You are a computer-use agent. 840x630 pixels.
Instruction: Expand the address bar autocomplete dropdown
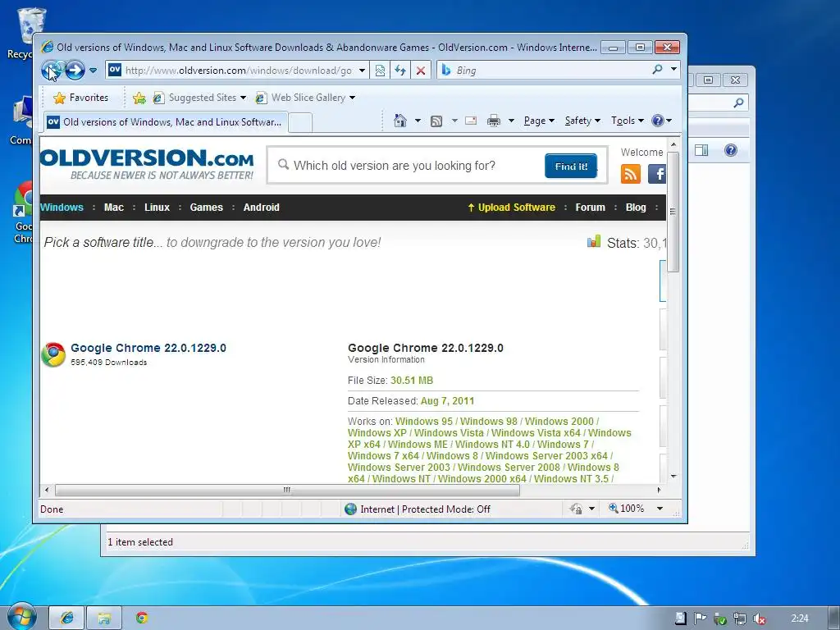(362, 71)
